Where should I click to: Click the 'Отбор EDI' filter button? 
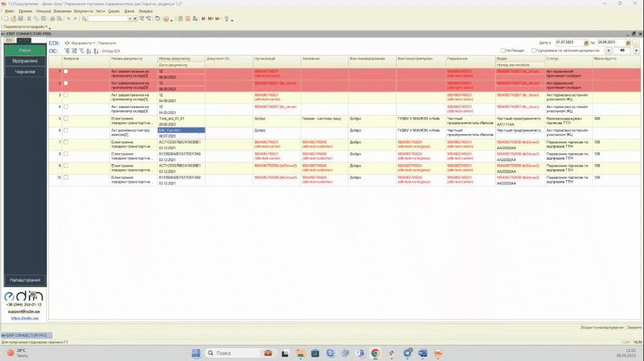coord(111,51)
